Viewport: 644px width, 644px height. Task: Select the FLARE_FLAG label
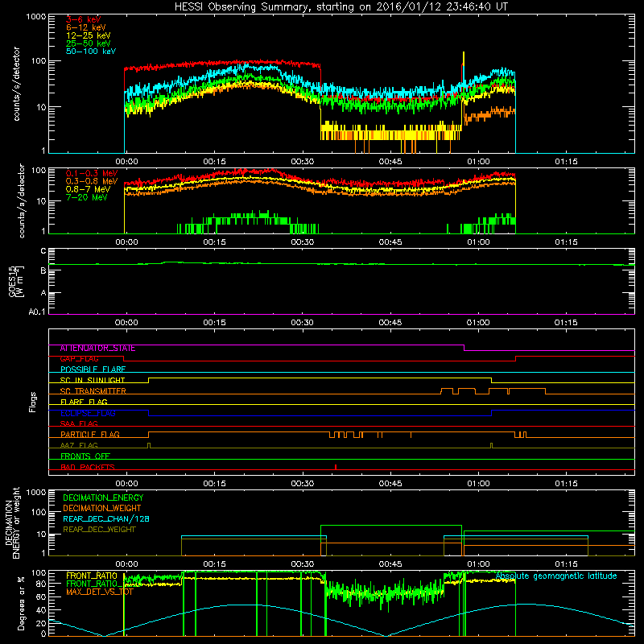[x=84, y=402]
